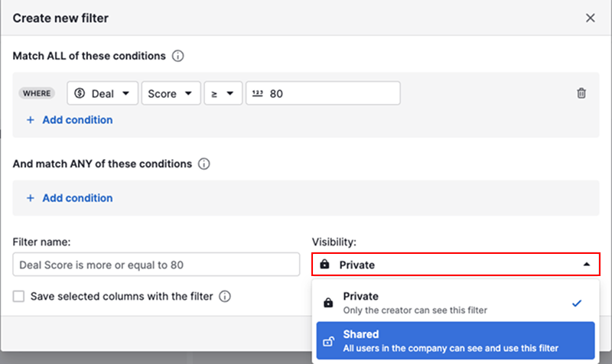Click the plus icon in ANY conditions section
This screenshot has width=612, height=364.
point(31,198)
